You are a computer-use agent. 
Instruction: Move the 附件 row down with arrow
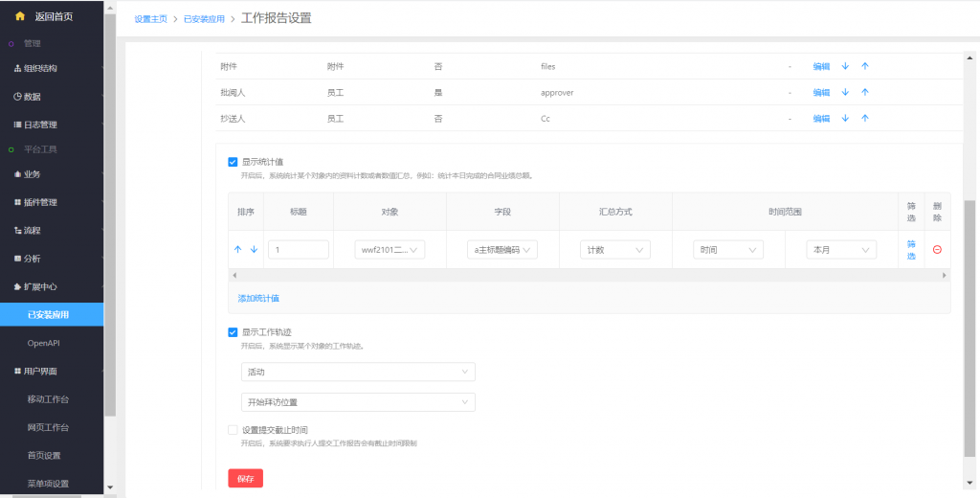pos(845,66)
